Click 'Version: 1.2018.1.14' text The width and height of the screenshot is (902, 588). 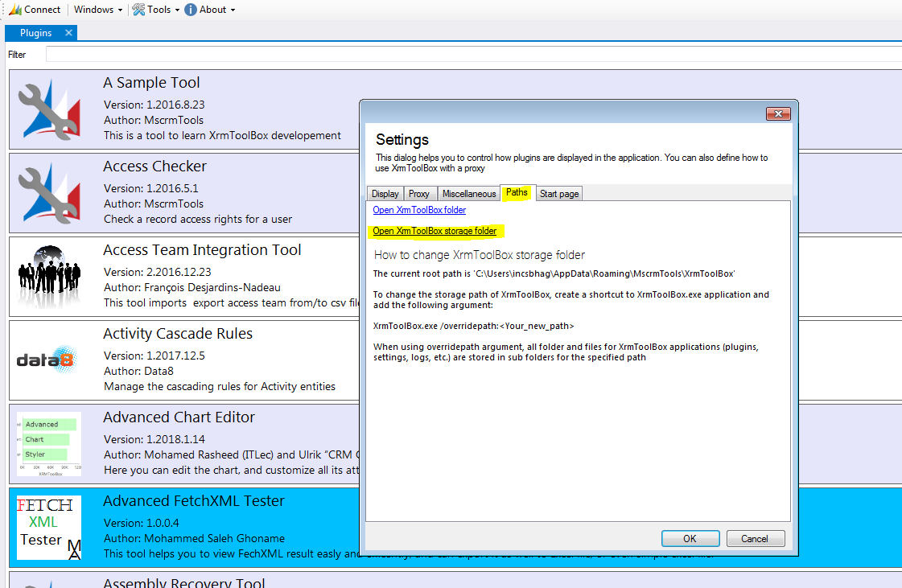tap(154, 439)
